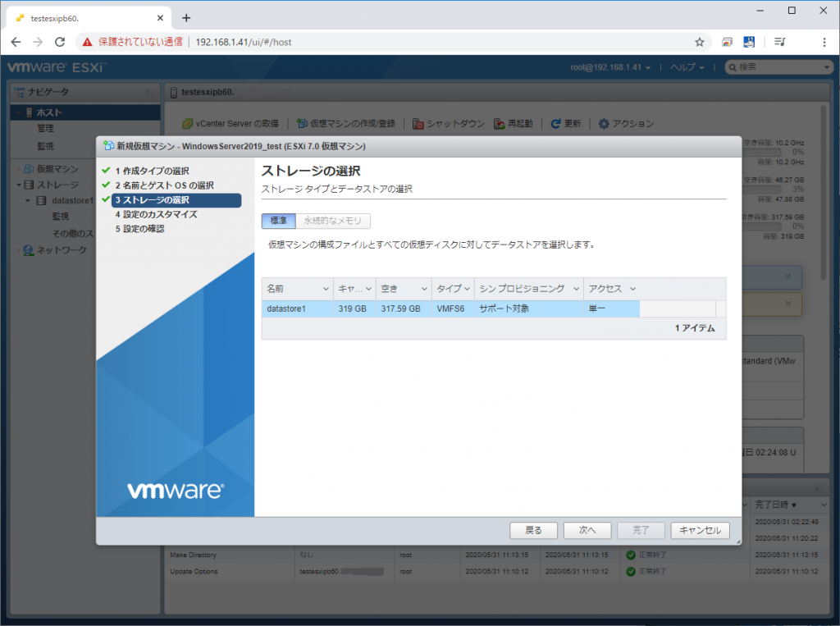Image resolution: width=840 pixels, height=626 pixels.
Task: Go to step 2 名前とゲスト OS の選択
Action: pyautogui.click(x=164, y=185)
